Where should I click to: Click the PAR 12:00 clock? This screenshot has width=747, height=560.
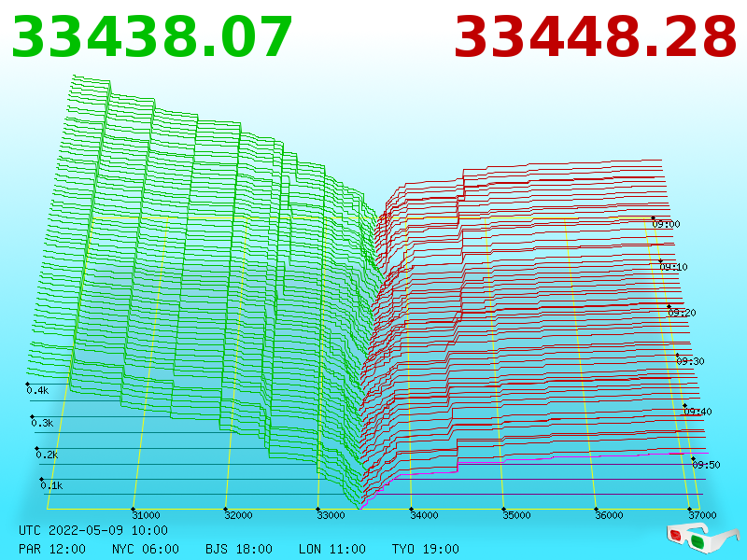pos(52,549)
